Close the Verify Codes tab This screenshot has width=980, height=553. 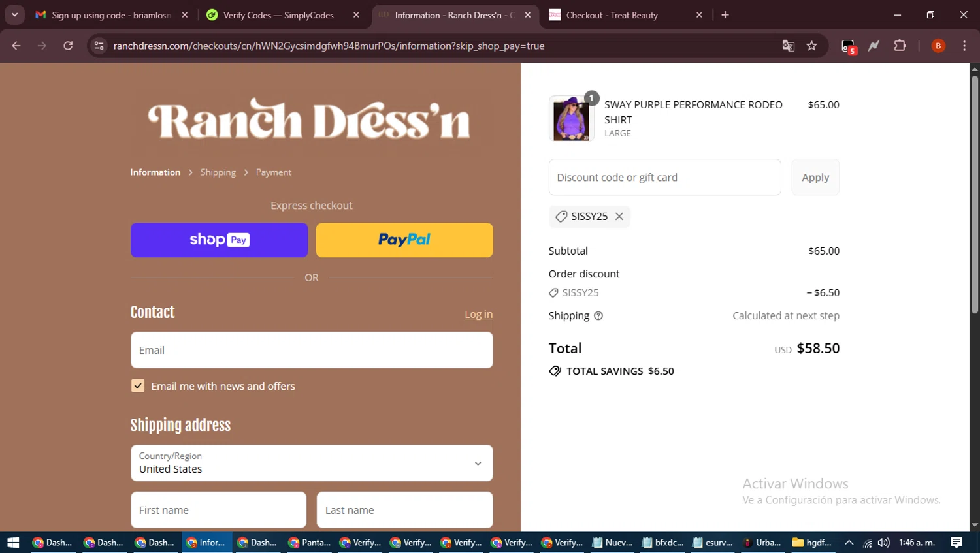356,15
